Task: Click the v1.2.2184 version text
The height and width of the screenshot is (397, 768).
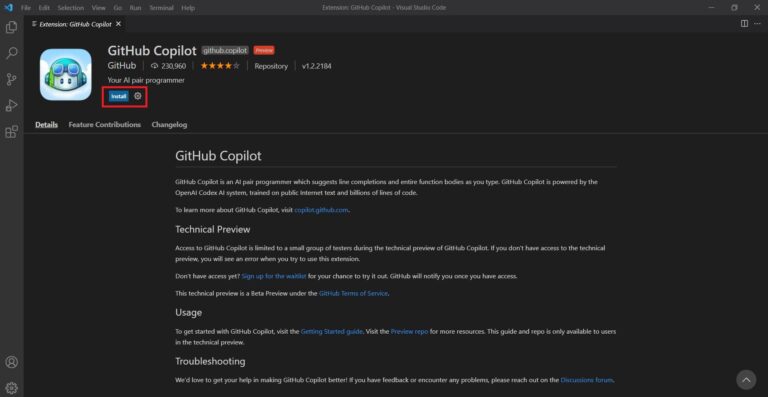Action: click(x=316, y=66)
